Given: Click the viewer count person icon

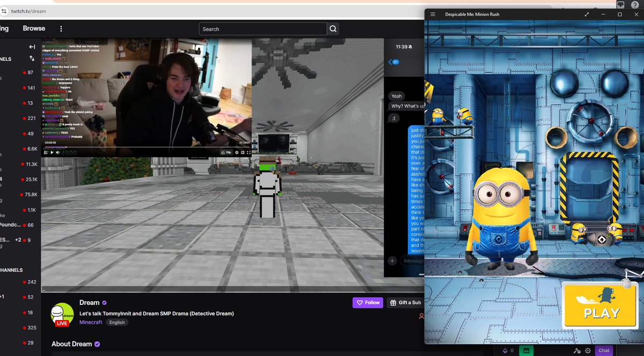Looking at the screenshot, I should pyautogui.click(x=421, y=317).
